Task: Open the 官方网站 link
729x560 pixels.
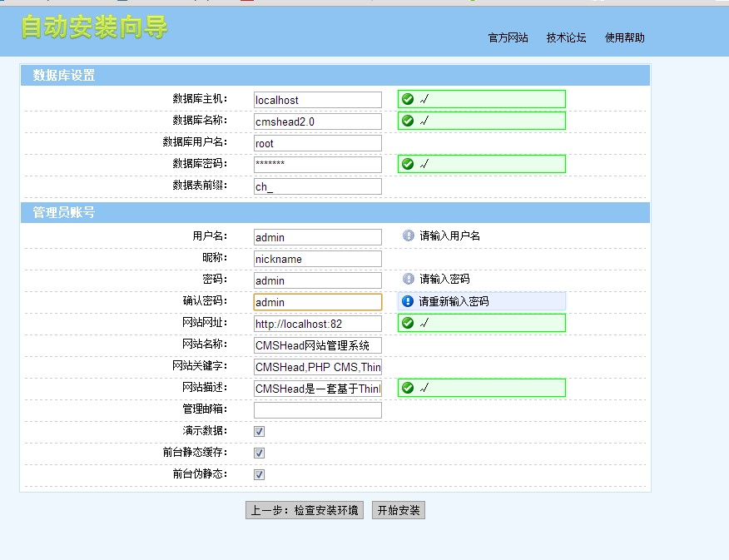Action: (x=508, y=37)
